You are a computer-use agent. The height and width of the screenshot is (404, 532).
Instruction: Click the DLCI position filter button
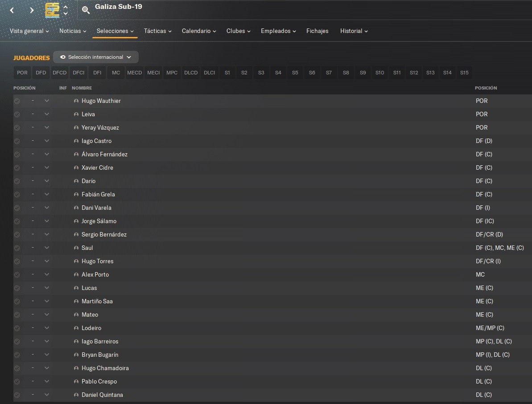209,73
